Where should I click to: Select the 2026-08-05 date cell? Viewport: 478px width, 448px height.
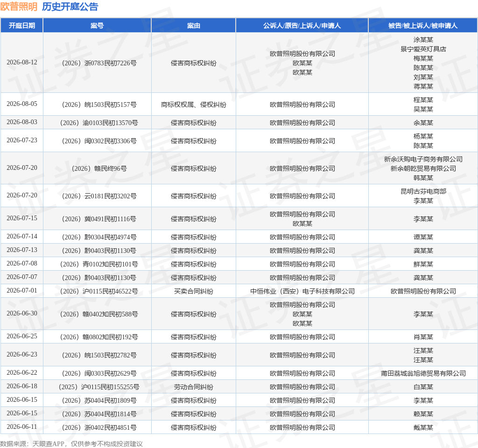tap(22, 104)
